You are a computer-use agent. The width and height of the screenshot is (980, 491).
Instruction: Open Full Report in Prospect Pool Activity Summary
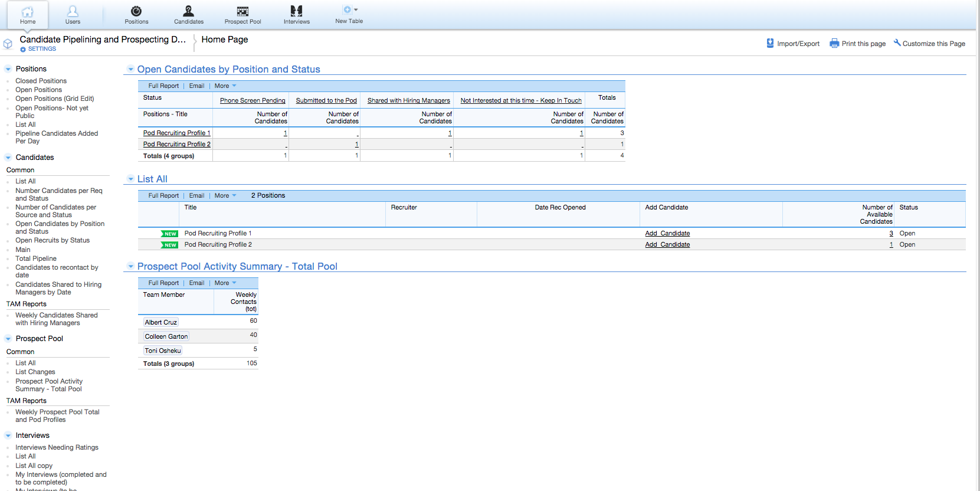click(163, 283)
